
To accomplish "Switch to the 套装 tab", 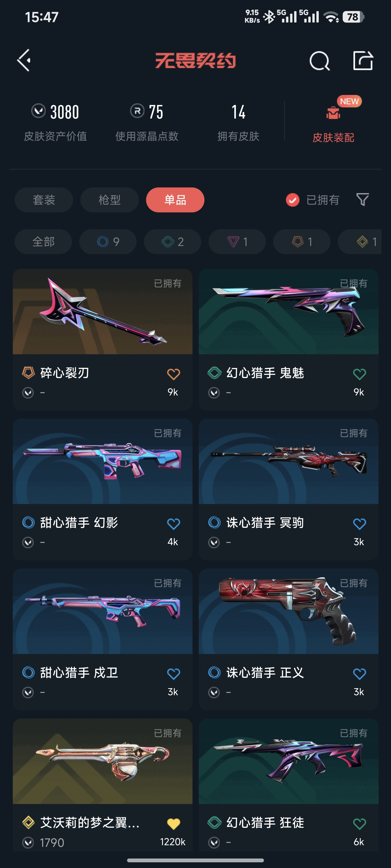I will [44, 200].
